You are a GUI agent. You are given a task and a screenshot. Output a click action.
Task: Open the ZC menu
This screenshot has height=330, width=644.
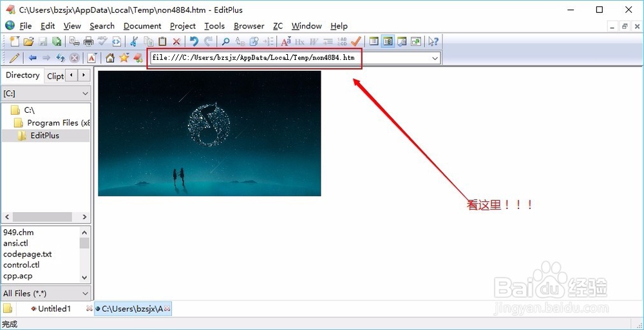tap(278, 26)
